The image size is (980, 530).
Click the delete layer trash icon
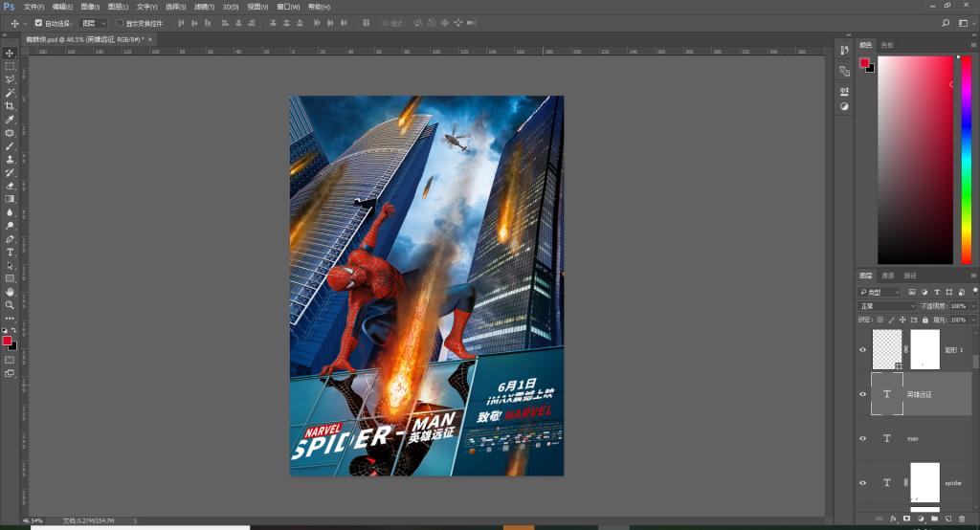961,519
